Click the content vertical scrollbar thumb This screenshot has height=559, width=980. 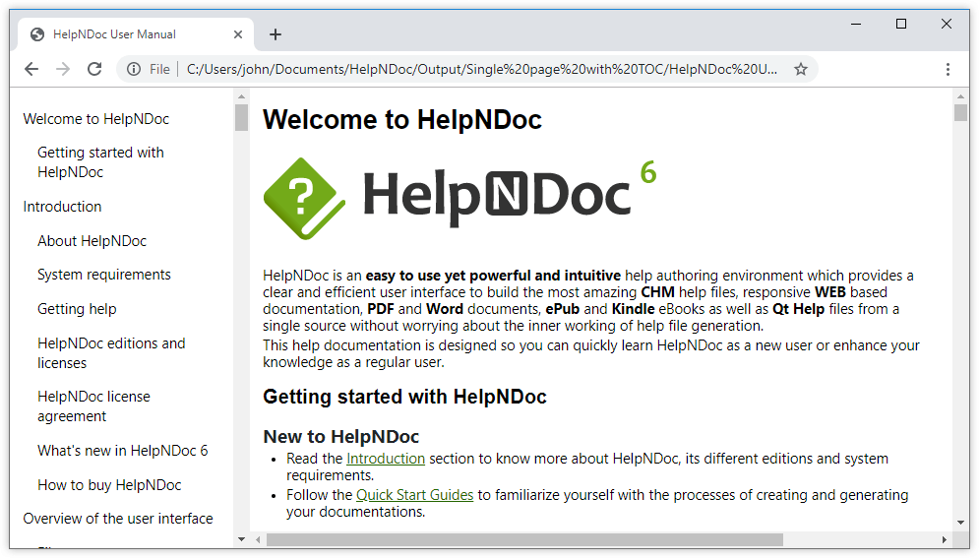click(x=960, y=112)
